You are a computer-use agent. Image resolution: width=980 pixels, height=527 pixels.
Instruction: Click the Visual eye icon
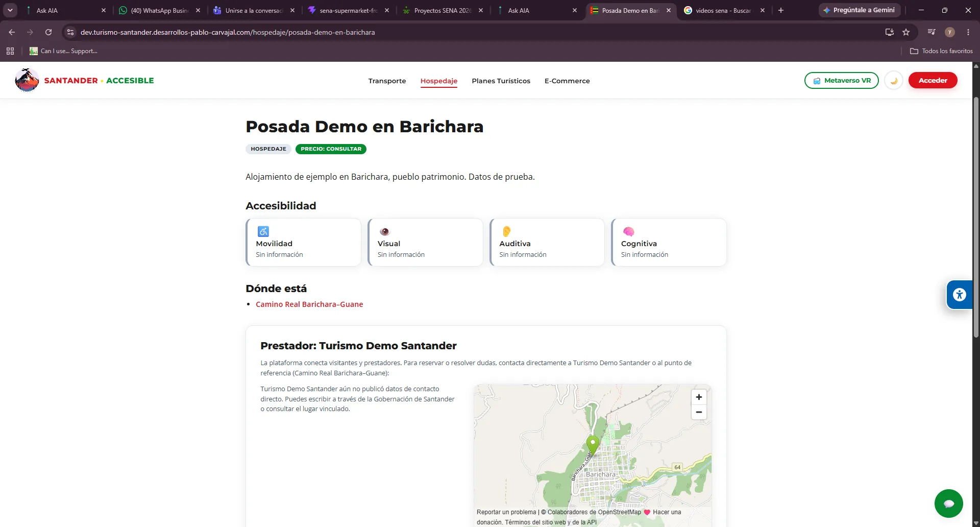click(x=384, y=231)
